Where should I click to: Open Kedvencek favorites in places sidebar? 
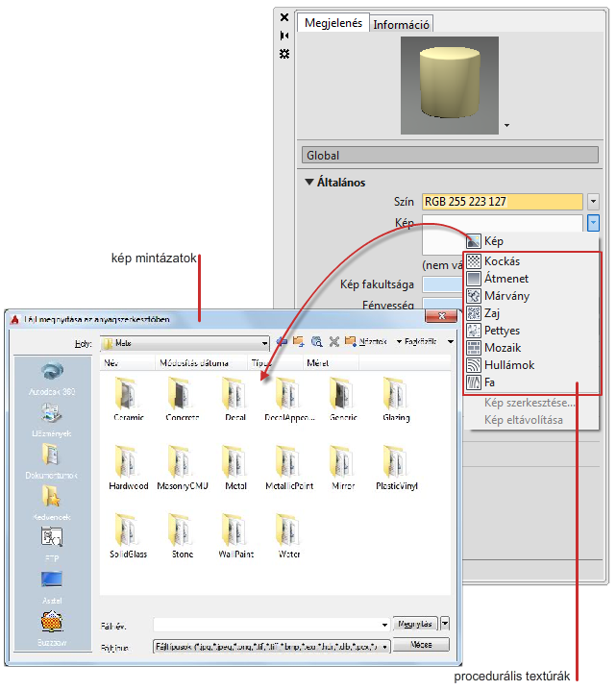(52, 503)
